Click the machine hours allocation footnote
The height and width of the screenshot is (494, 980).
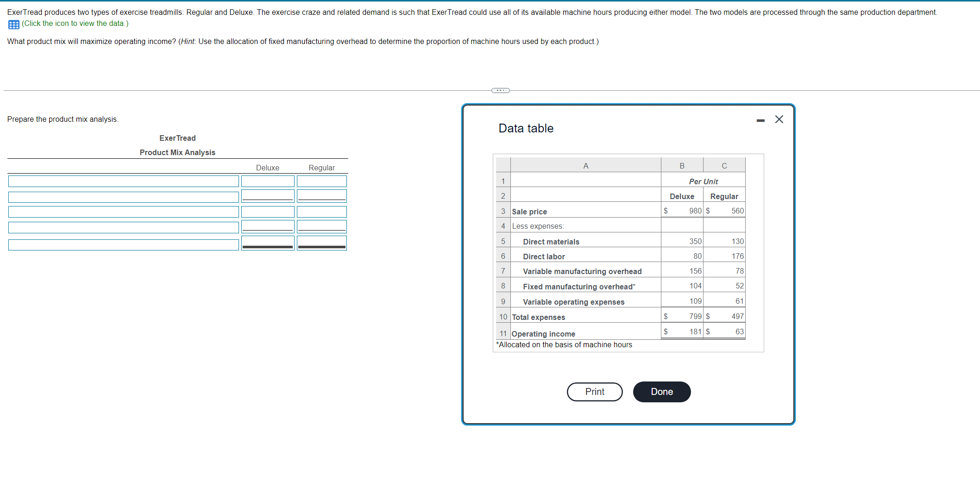coord(564,344)
